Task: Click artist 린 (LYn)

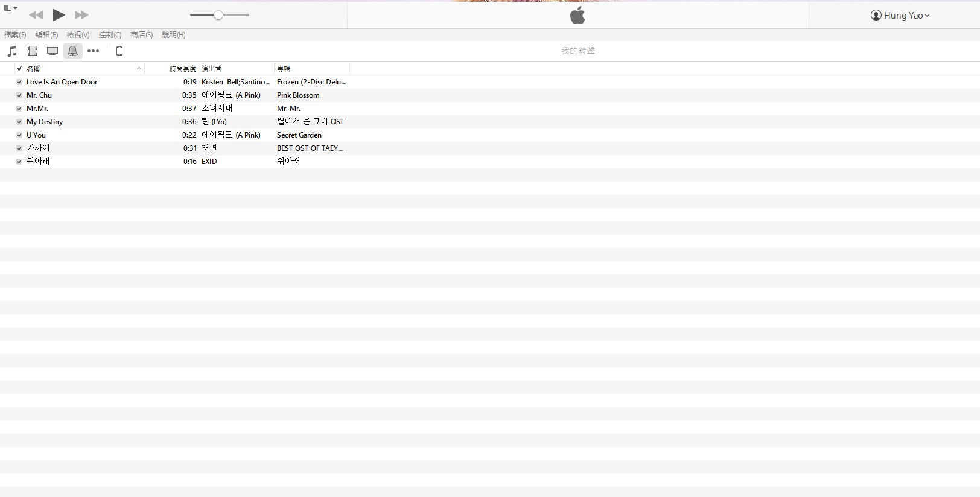Action: click(214, 122)
